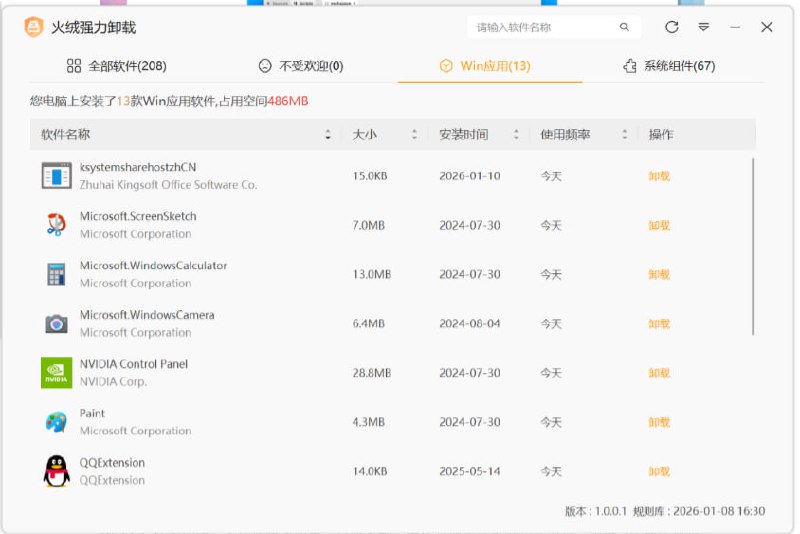
Task: Click the 486MB occupied space text
Action: [288, 101]
